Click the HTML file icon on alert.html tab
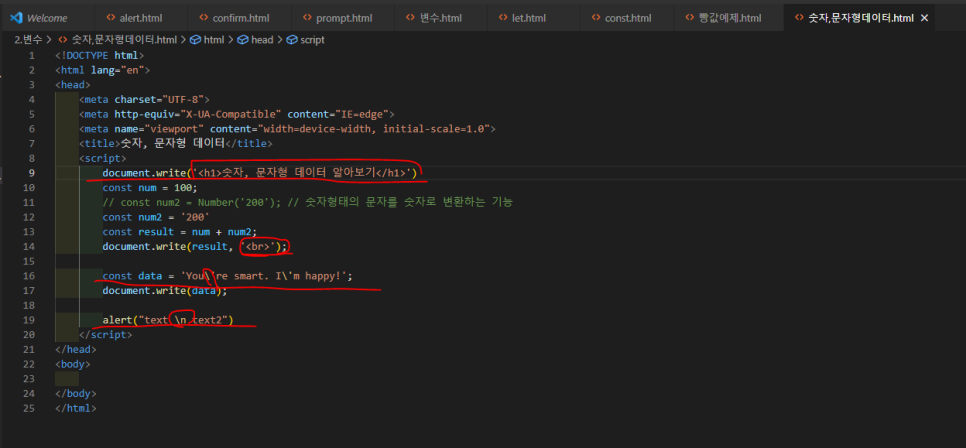966x448 pixels. pos(111,18)
